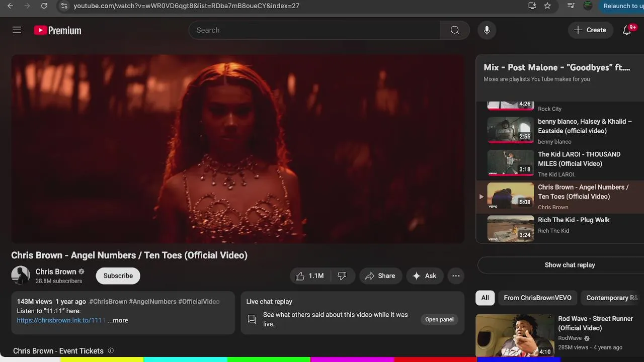Click Rod Wave - Street Runner title
This screenshot has height=362, width=644.
pos(595,323)
